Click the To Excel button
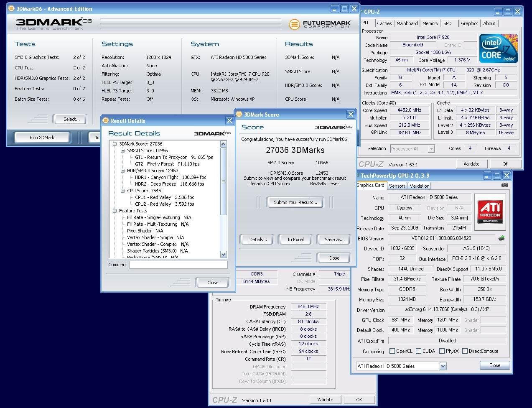The height and width of the screenshot is (408, 532). coord(295,240)
